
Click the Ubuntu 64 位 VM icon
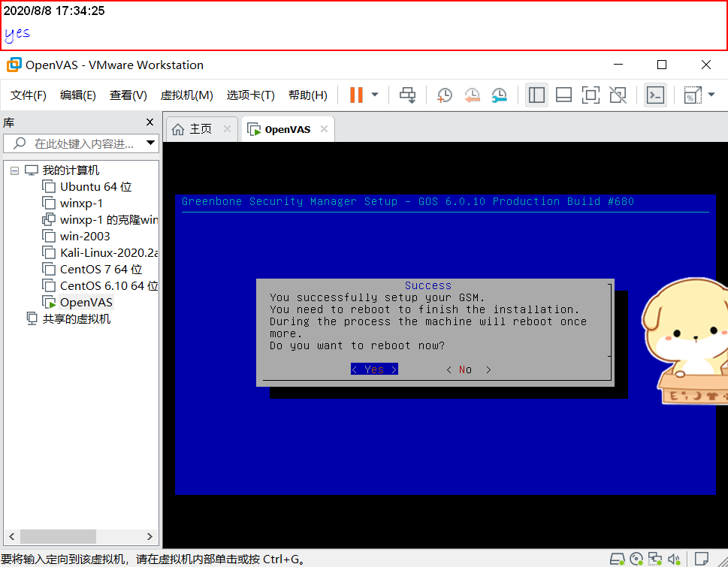pos(49,186)
